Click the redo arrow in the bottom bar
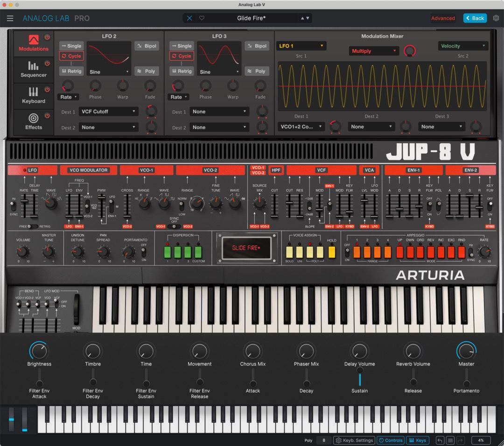Image resolution: width=504 pixels, height=446 pixels. [x=460, y=440]
